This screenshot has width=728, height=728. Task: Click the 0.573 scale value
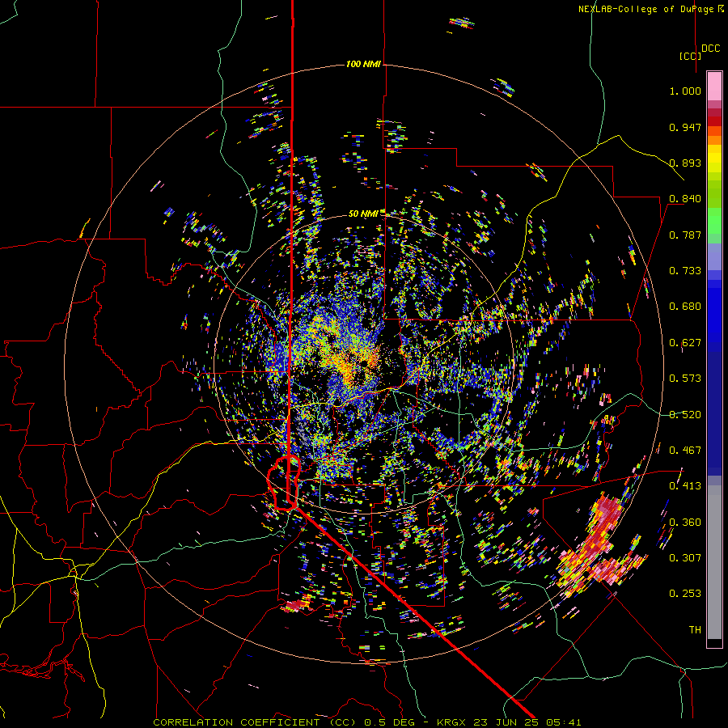click(685, 379)
